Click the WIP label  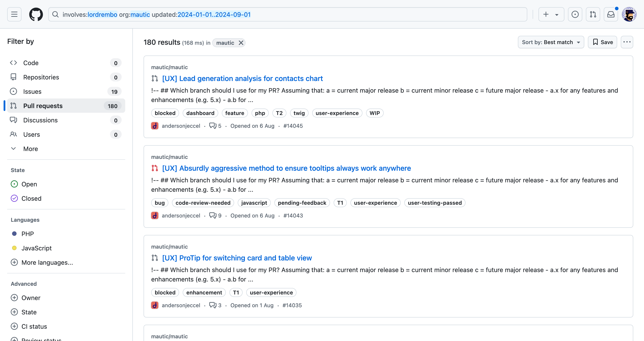[375, 113]
